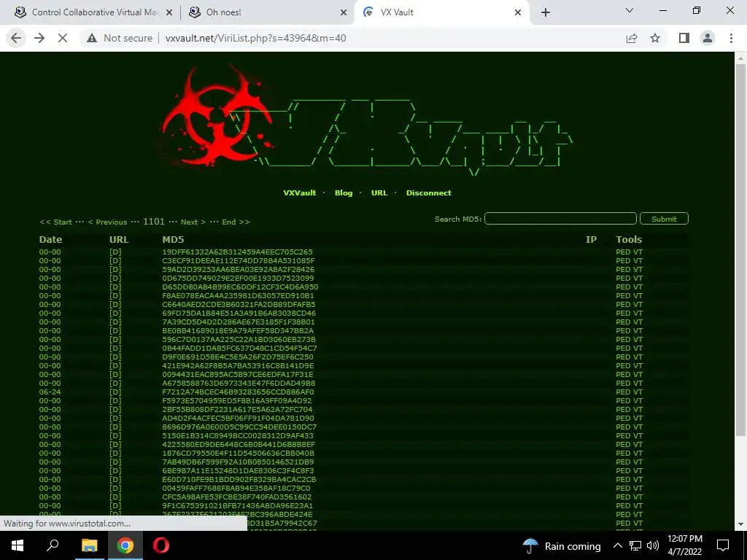Share this page icon in address bar
The image size is (747, 560).
pyautogui.click(x=632, y=38)
